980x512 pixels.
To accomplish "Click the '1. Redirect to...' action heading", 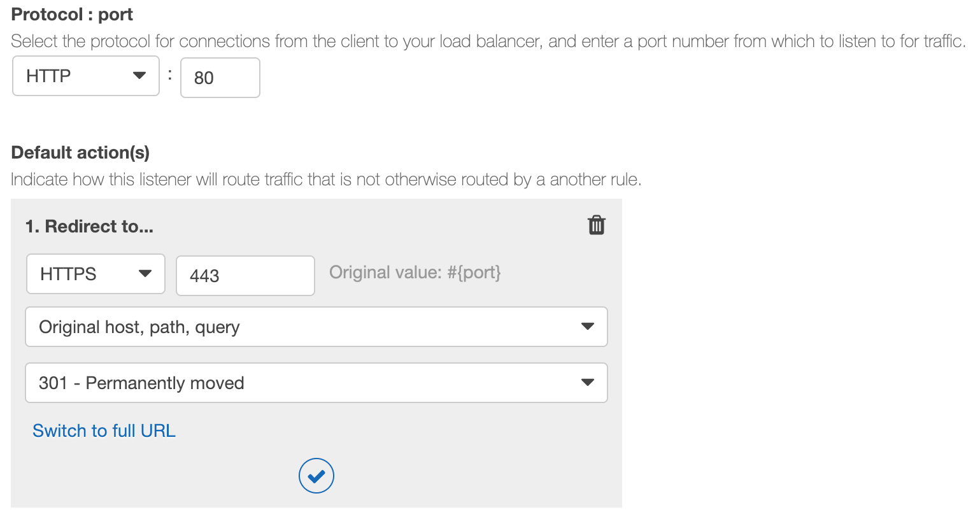I will click(89, 227).
